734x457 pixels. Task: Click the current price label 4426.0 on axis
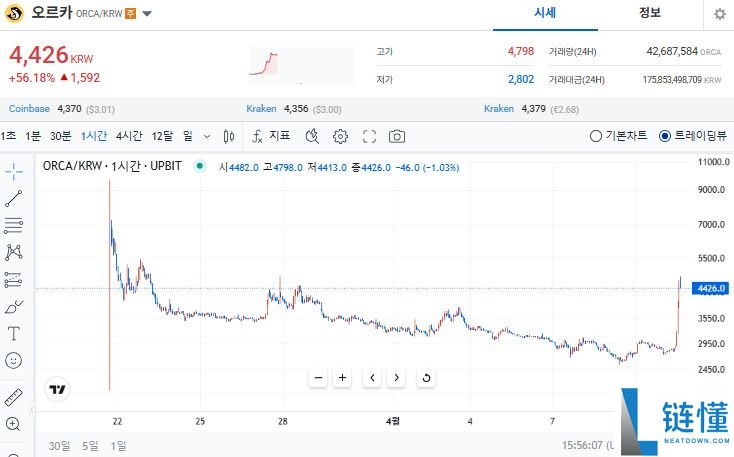tap(711, 288)
